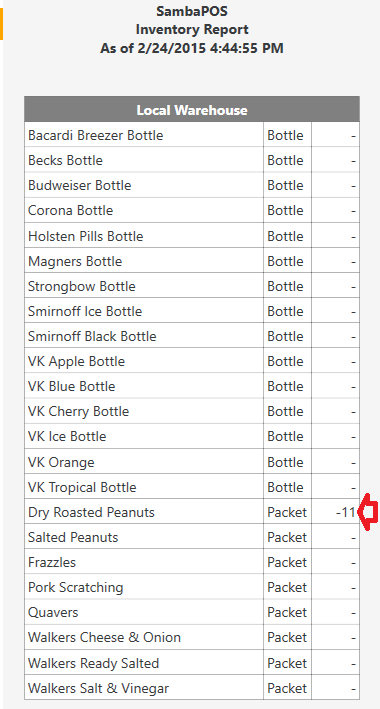Select the Local Warehouse header
The image size is (380, 709).
click(x=192, y=110)
